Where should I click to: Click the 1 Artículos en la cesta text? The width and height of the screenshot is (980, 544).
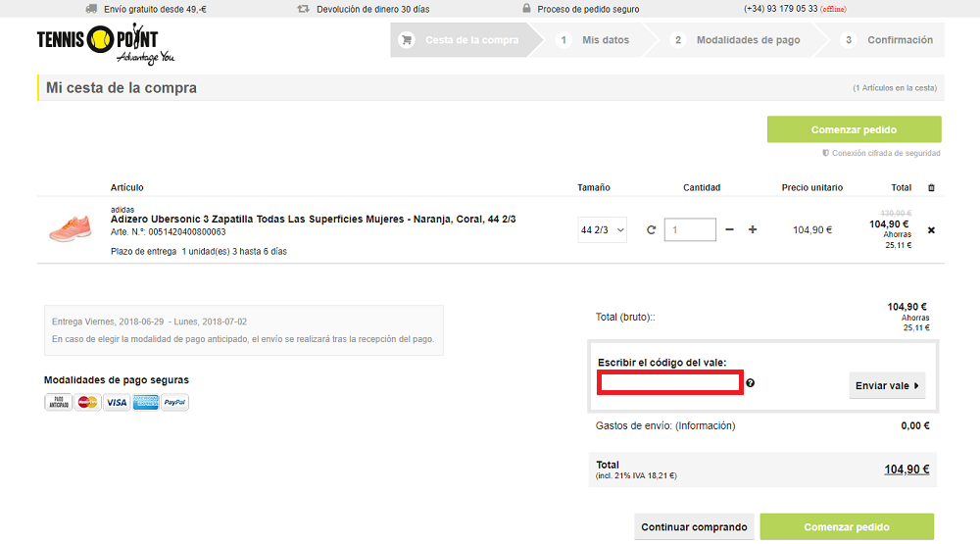[x=895, y=88]
